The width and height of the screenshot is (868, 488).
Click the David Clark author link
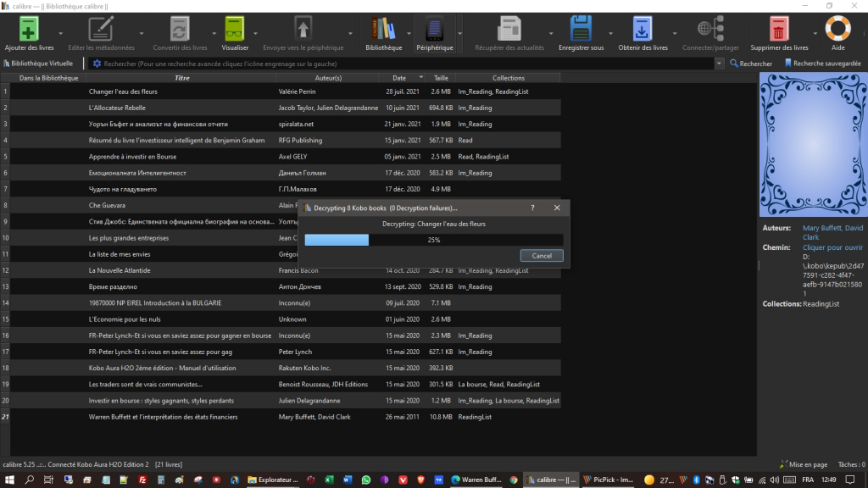(832, 232)
